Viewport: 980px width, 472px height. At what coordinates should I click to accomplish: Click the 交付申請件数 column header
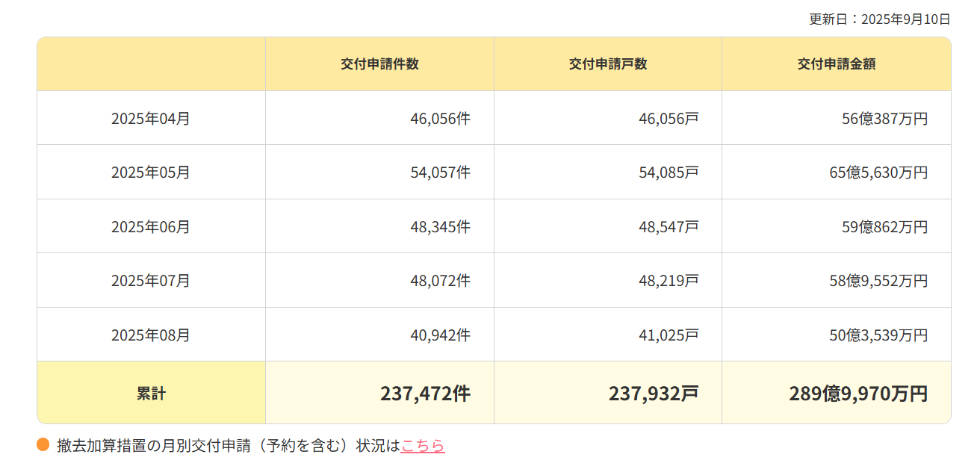379,64
